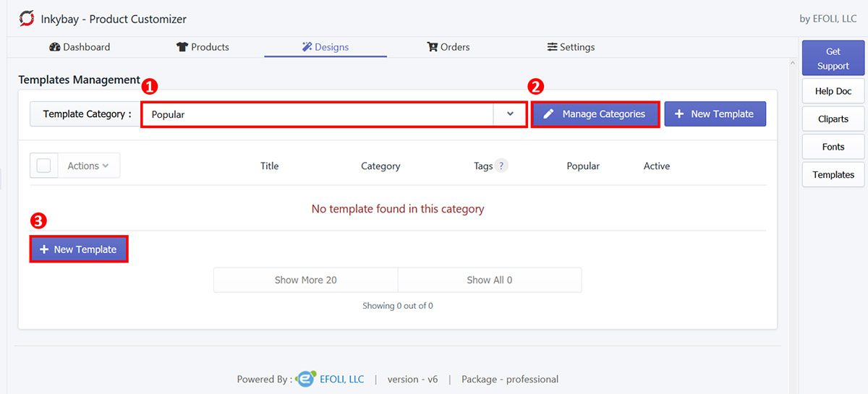Open the Template Category dropdown arrow
Image resolution: width=868 pixels, height=394 pixels.
[510, 114]
